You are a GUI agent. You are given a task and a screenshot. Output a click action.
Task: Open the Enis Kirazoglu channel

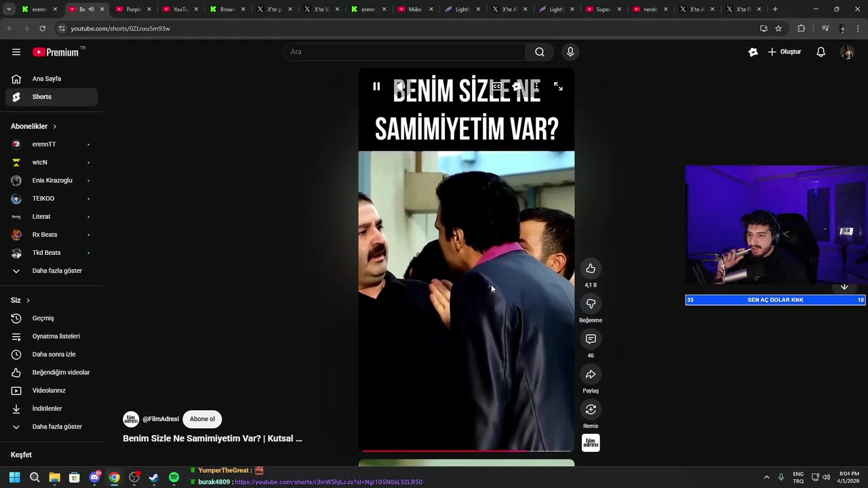pyautogui.click(x=52, y=180)
